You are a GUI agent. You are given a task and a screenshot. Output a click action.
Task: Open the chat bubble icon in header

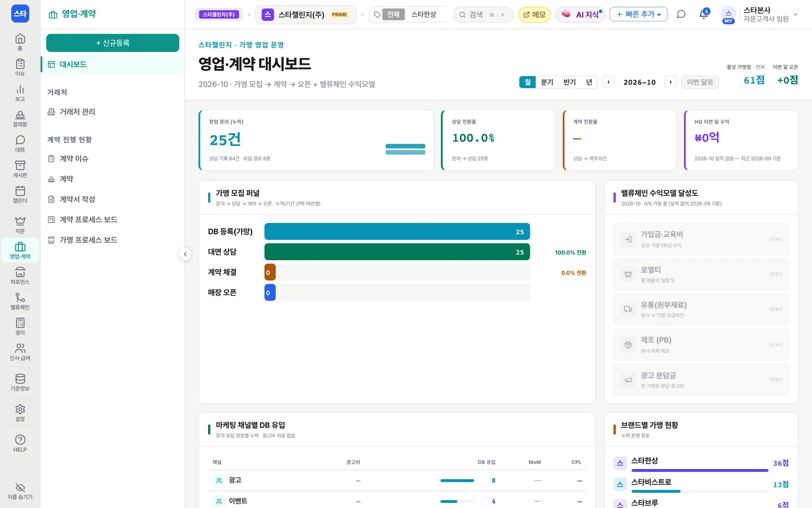pos(681,14)
